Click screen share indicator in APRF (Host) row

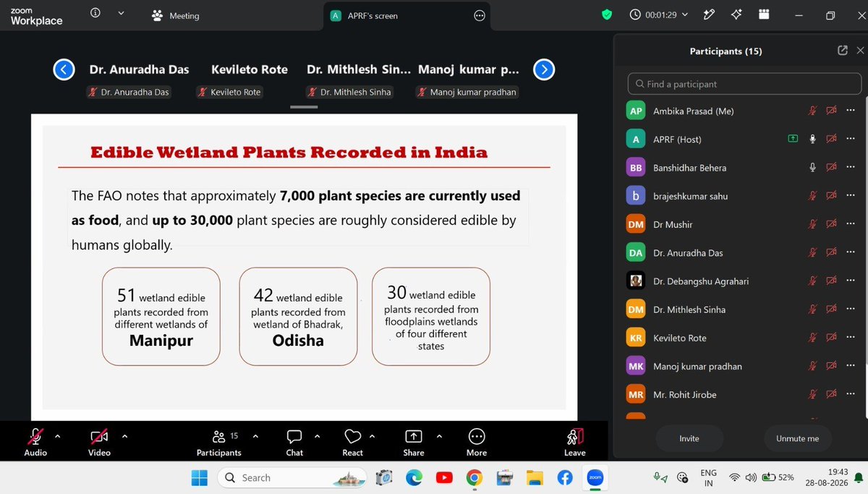793,139
